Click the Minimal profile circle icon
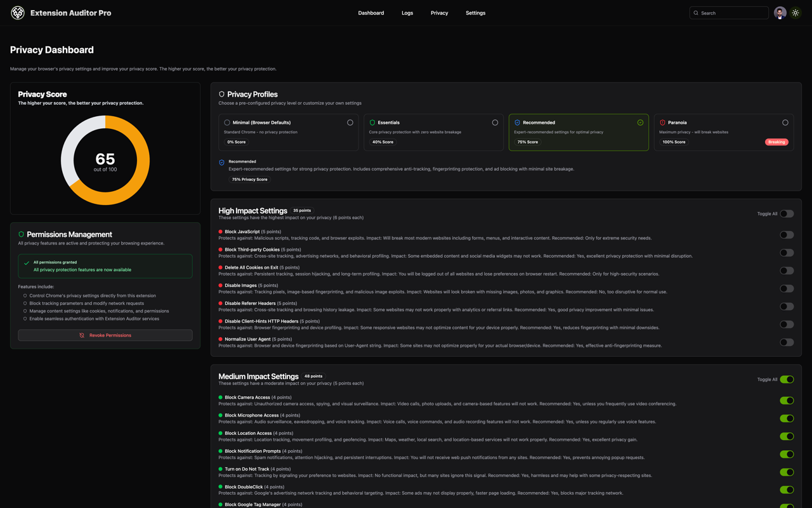The height and width of the screenshot is (508, 812). pos(227,123)
